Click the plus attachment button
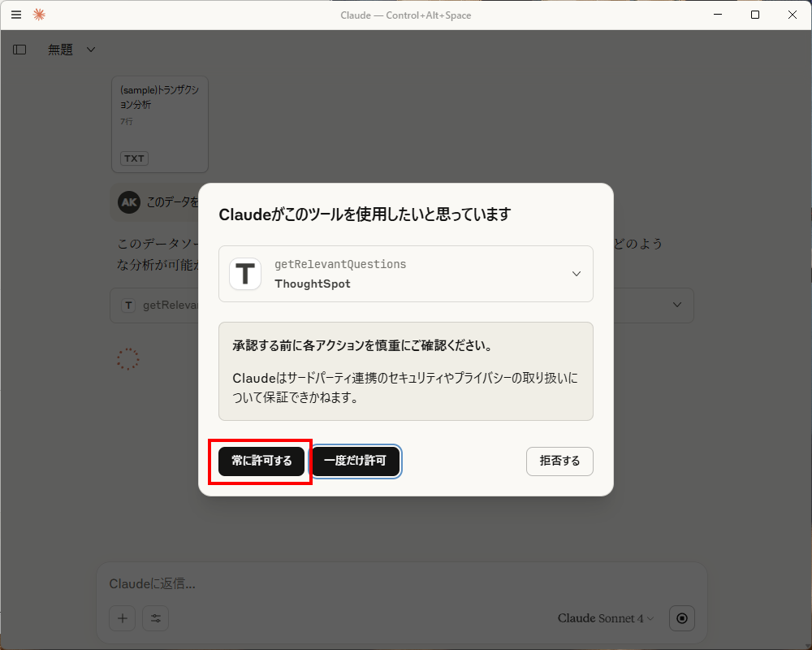 [x=123, y=618]
